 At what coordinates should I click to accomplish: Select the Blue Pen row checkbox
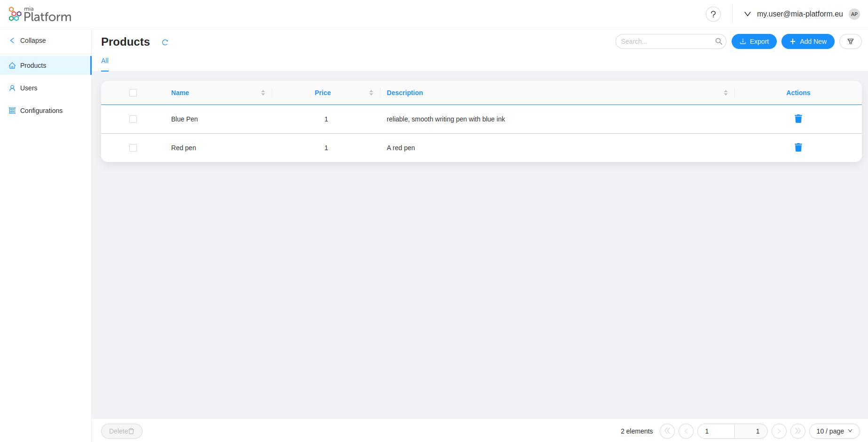pos(133,119)
